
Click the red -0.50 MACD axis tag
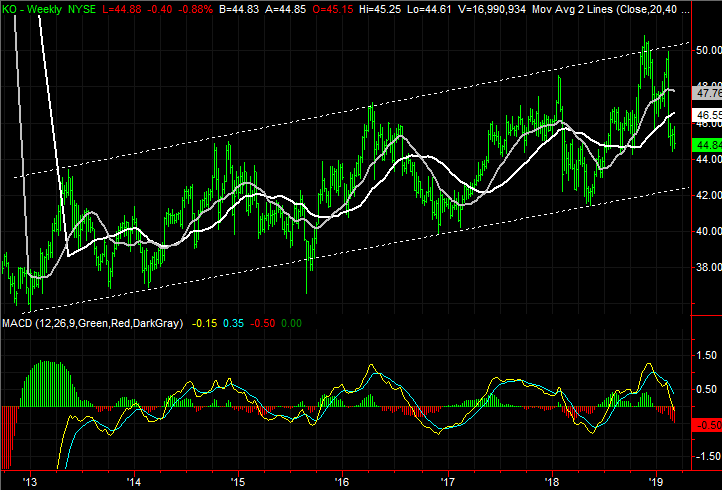point(707,425)
